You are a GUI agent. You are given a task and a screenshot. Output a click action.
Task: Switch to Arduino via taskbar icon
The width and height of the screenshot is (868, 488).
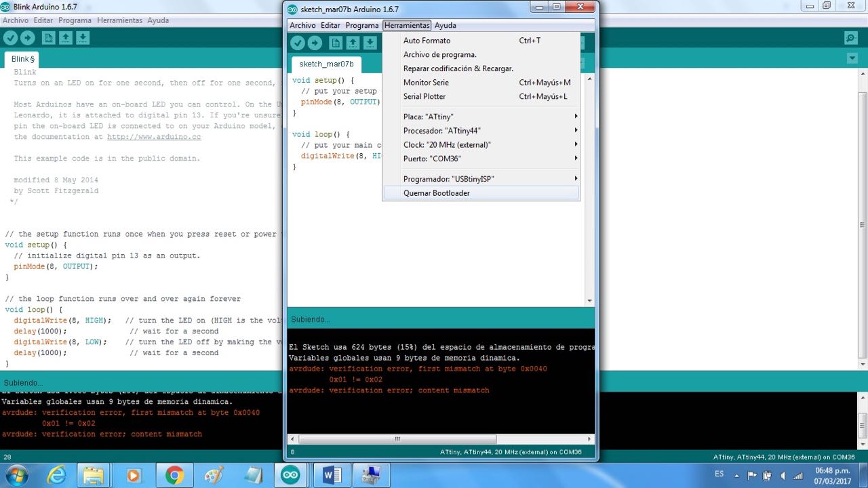click(x=290, y=476)
